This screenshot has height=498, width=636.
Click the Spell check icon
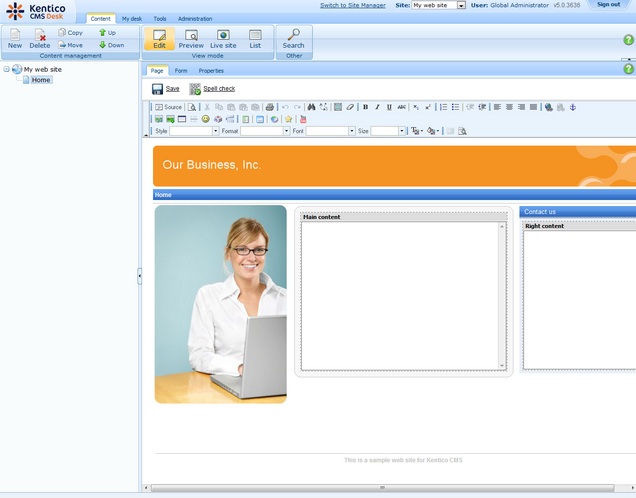tap(195, 89)
